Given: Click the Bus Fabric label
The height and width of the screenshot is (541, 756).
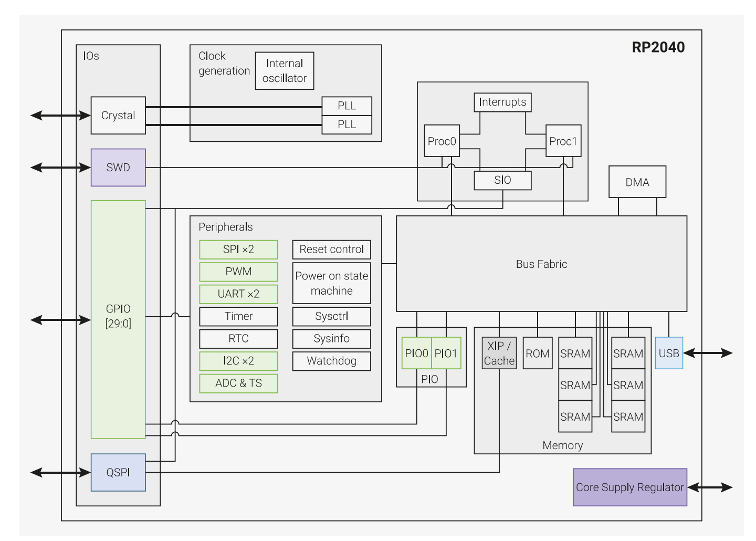Looking at the screenshot, I should point(541,264).
